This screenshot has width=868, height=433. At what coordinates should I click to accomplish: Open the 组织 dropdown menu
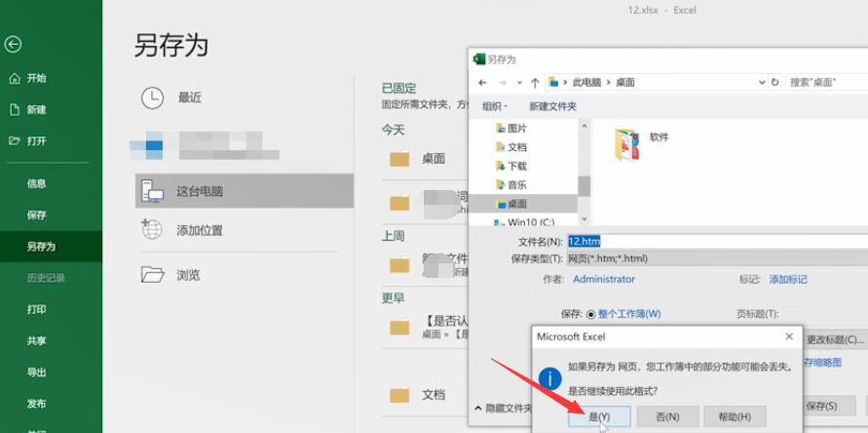pos(494,106)
